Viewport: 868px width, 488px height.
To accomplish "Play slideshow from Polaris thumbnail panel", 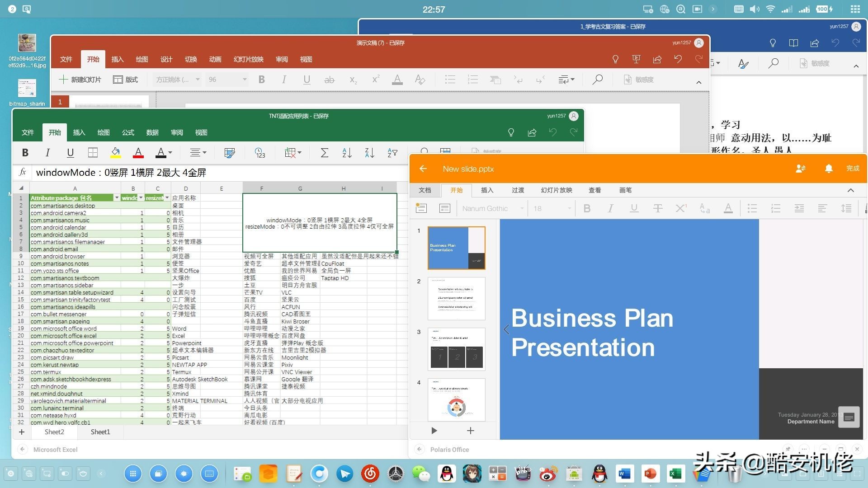I will [434, 431].
